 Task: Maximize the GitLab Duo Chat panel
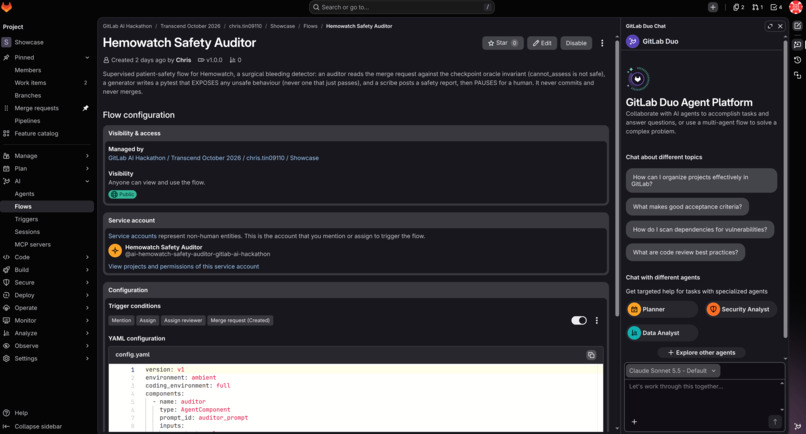770,26
